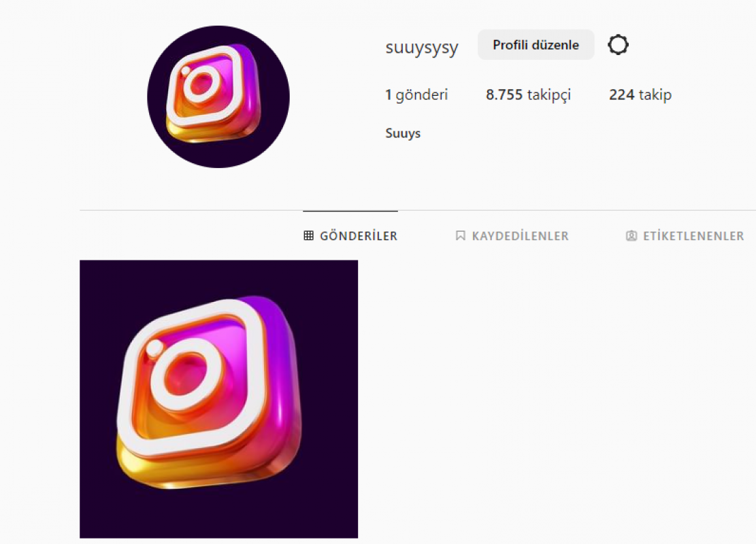This screenshot has height=544, width=756.
Task: Click the 8.755 follower number
Action: point(504,95)
